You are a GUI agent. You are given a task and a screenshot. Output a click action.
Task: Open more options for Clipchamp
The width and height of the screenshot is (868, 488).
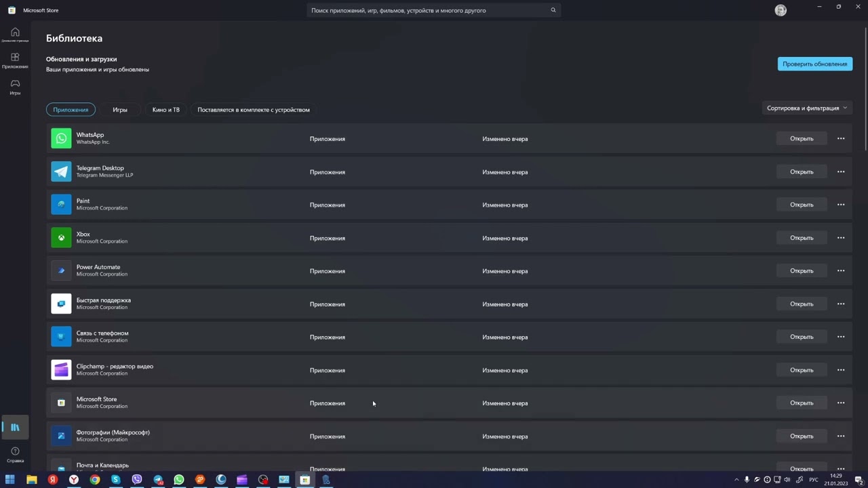click(841, 369)
